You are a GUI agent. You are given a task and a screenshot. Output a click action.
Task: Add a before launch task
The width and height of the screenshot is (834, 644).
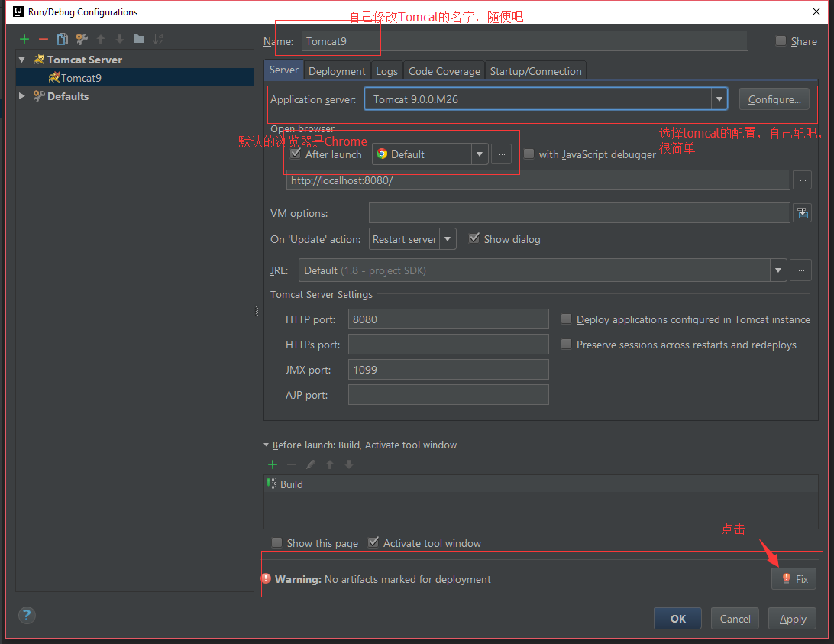pos(273,464)
